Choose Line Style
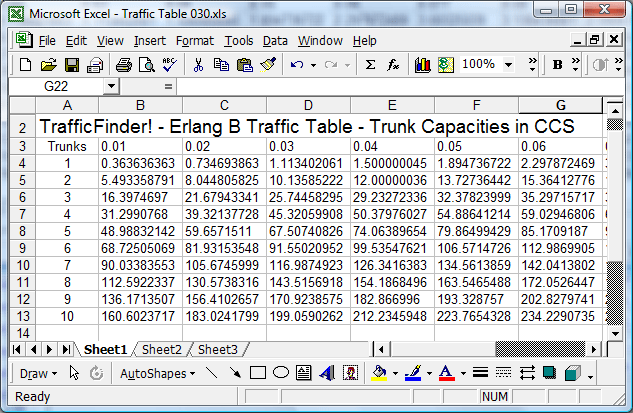The image size is (633, 413). pos(480,373)
